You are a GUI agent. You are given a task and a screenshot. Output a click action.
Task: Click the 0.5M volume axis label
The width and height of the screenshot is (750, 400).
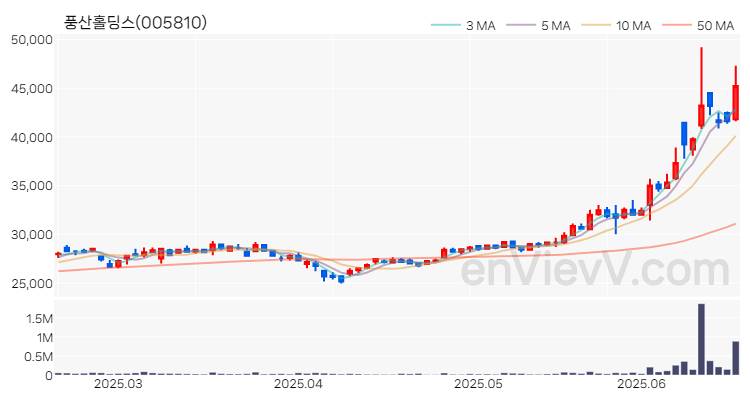tap(38, 357)
